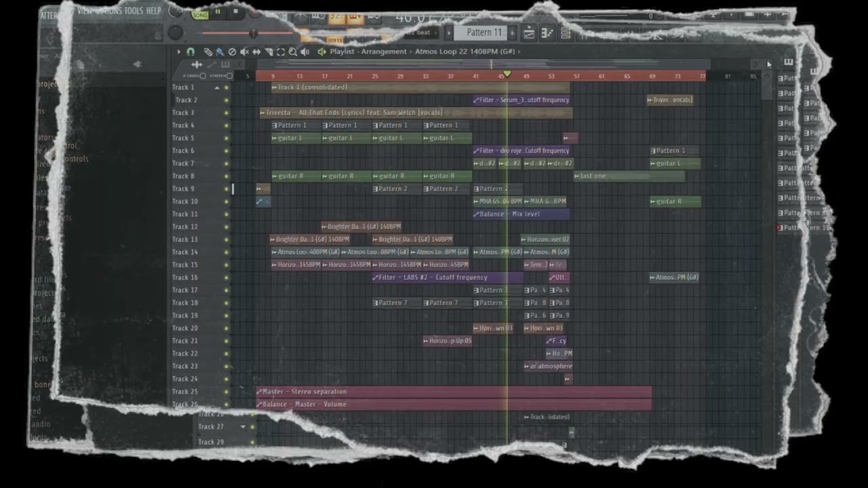Open the channel rack icon in top toolbar

(x=564, y=33)
